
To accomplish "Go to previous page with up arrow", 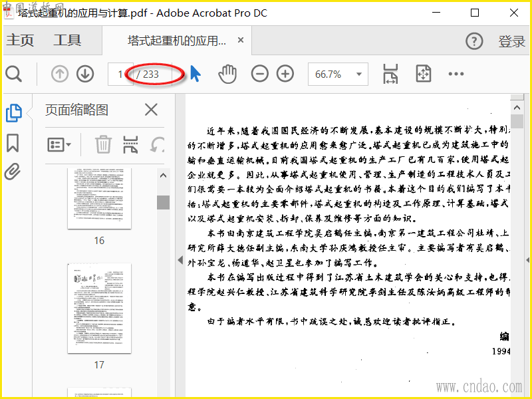I will tap(60, 74).
